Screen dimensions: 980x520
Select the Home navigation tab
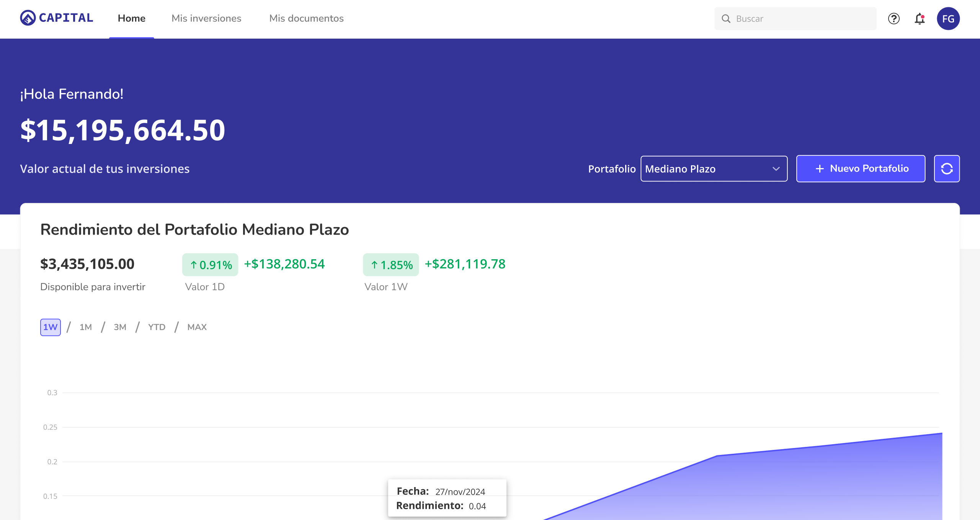click(x=131, y=18)
